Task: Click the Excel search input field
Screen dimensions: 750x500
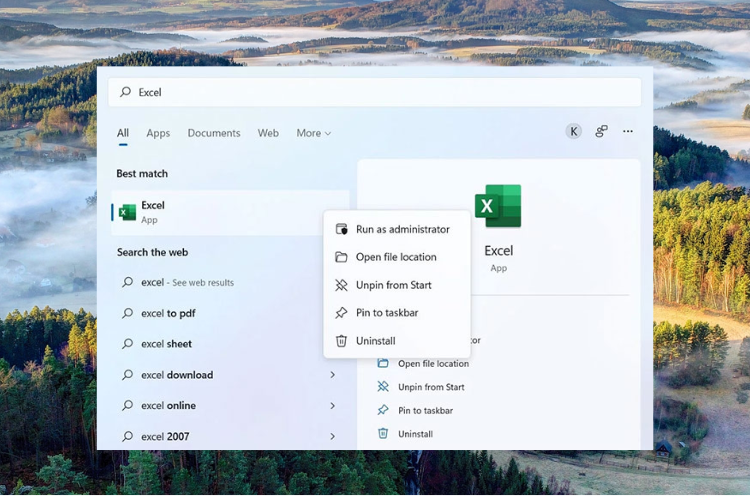Action: (x=375, y=92)
